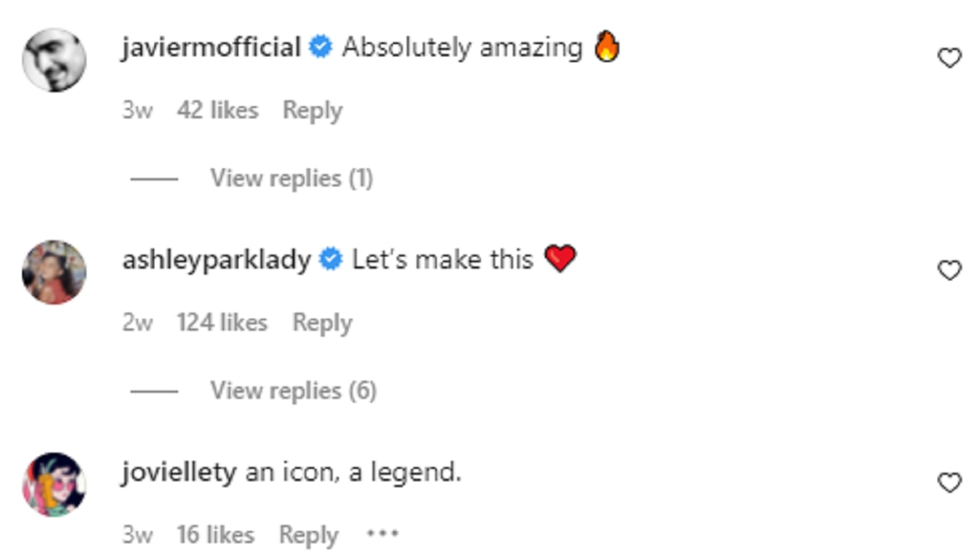Click ashleyparklady's blue verified badge

(x=331, y=261)
